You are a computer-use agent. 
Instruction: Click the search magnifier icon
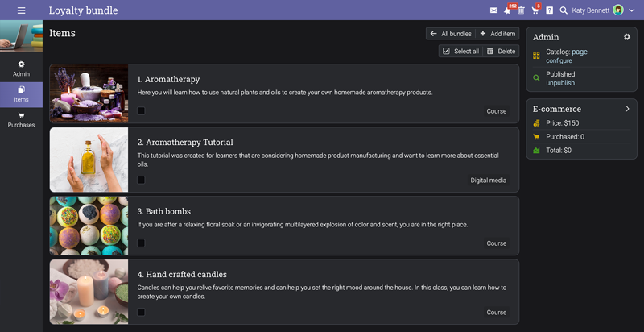pyautogui.click(x=563, y=10)
